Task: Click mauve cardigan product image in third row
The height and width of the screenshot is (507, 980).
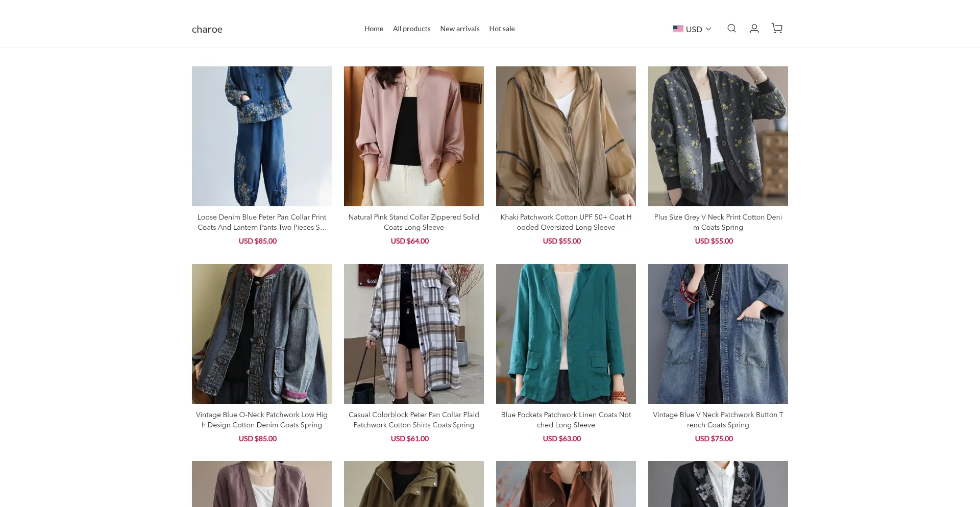Action: [x=262, y=484]
